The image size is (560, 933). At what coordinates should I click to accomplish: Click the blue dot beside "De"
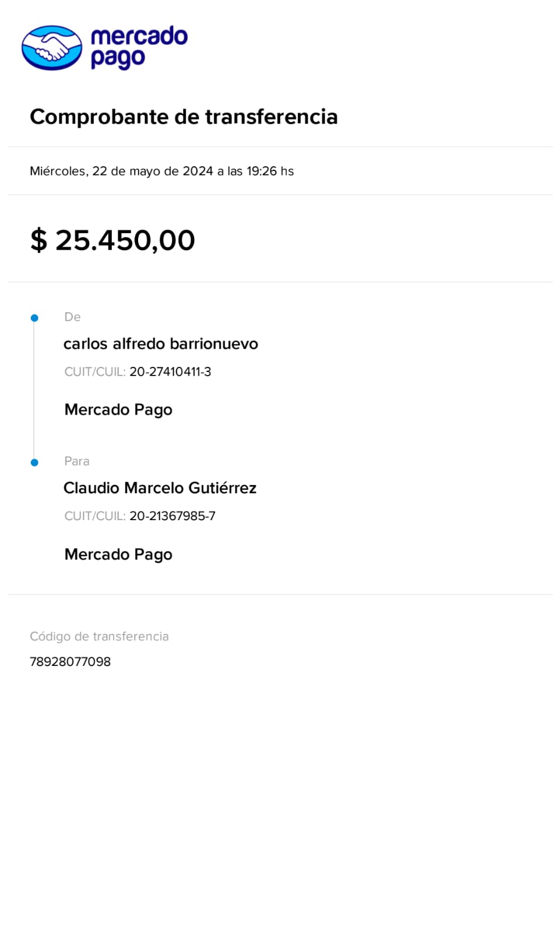pos(34,318)
